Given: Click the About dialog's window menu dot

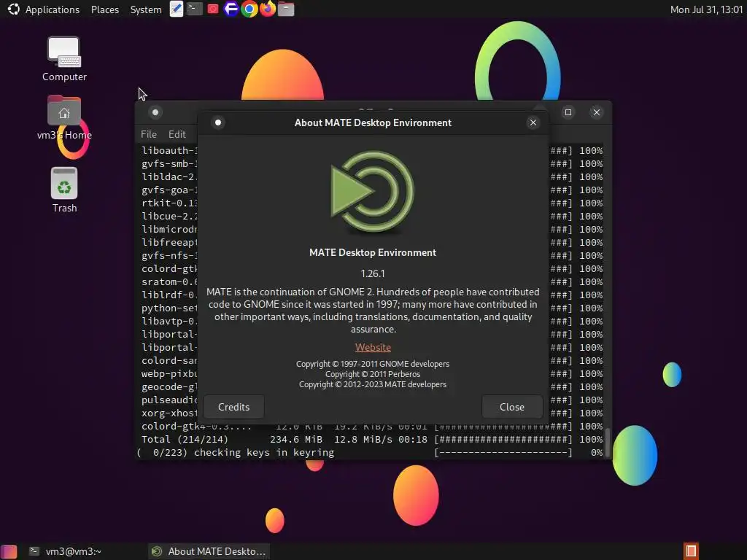Looking at the screenshot, I should click(218, 122).
